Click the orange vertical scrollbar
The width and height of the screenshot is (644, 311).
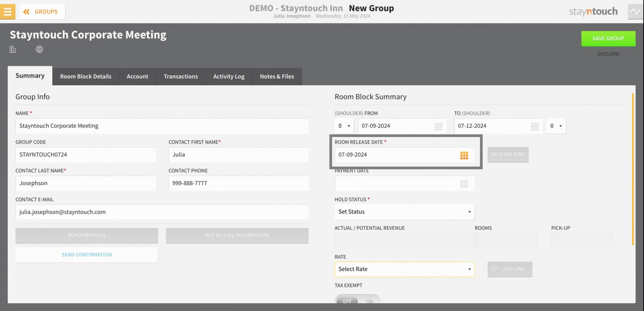coord(633,169)
